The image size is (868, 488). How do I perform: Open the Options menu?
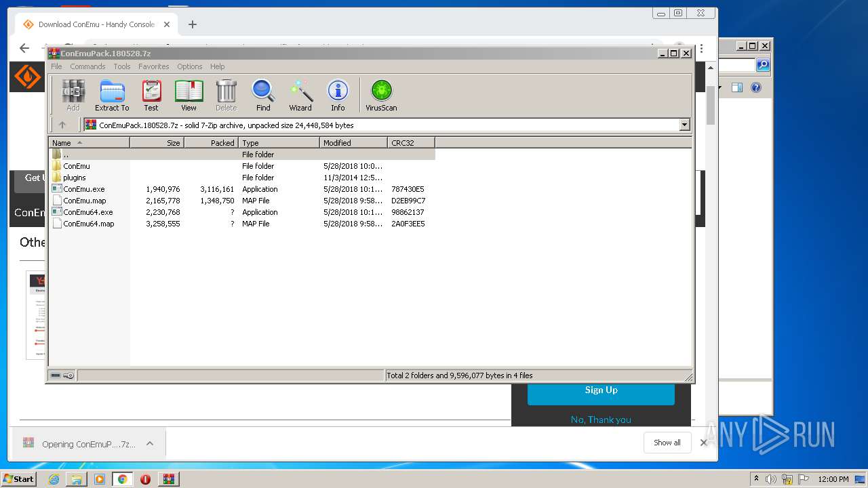coord(190,66)
